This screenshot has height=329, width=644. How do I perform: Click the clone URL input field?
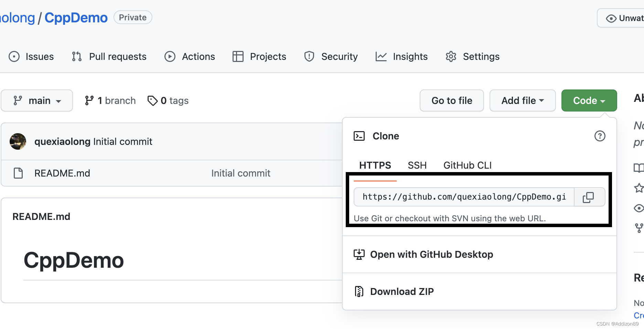(x=464, y=197)
